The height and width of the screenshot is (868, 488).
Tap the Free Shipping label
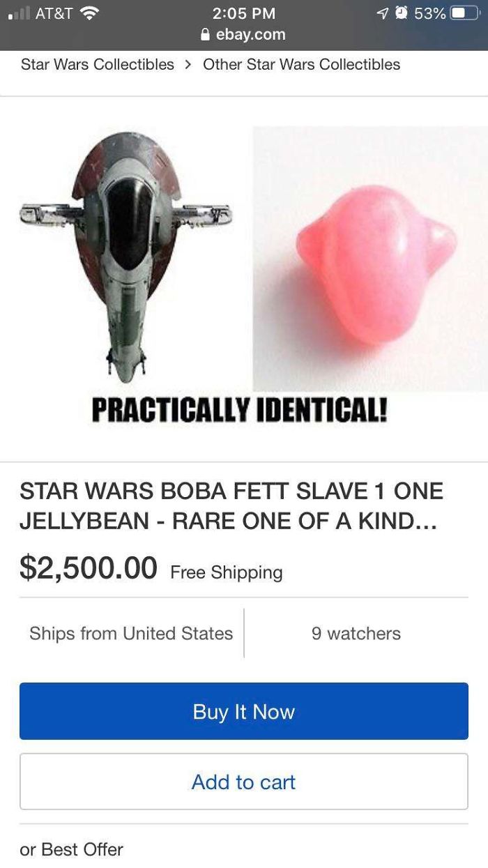point(227,572)
